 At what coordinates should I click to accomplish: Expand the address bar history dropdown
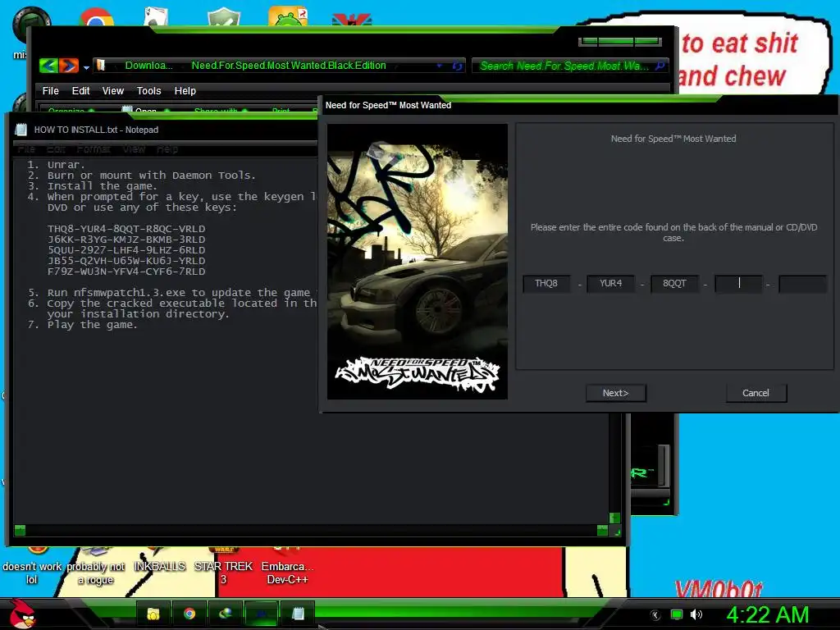440,66
